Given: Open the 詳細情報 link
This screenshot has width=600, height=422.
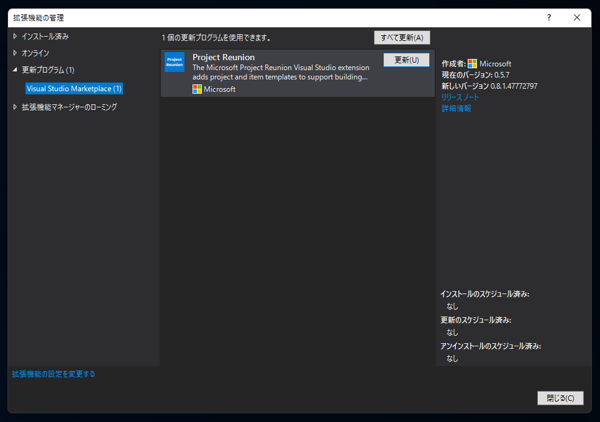Looking at the screenshot, I should (x=456, y=108).
